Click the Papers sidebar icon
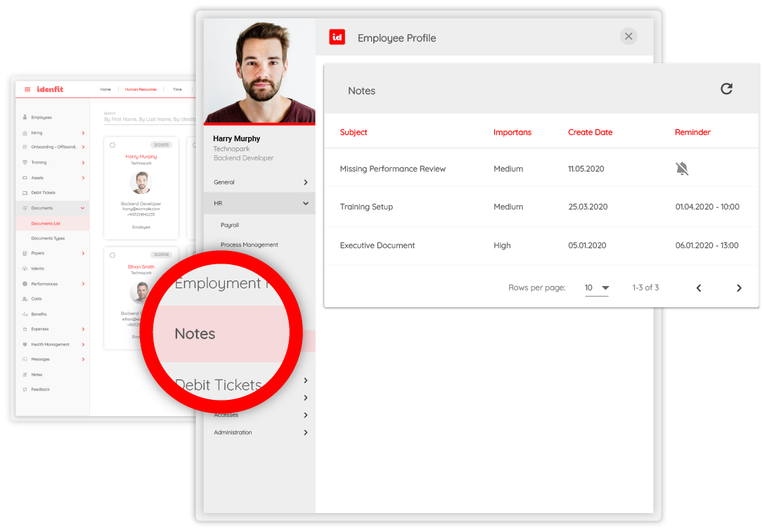 (25, 253)
